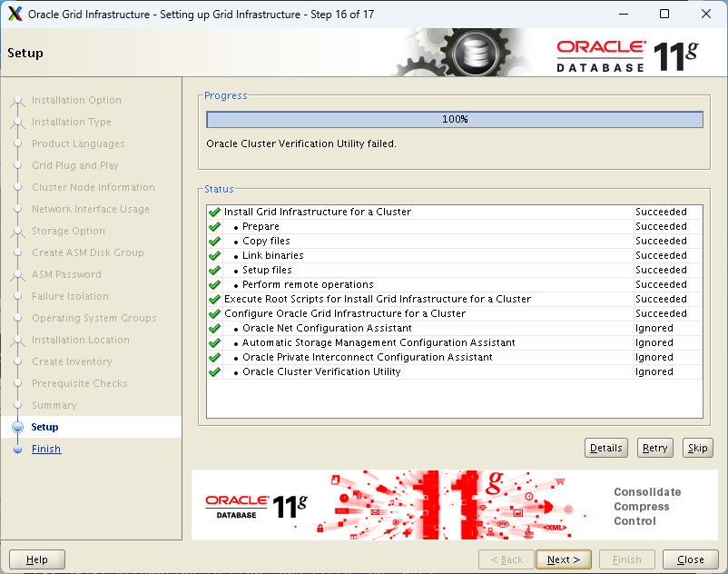Screen dimensions: 728x574
Task: Click checkmark beside Oracle Net Configuration Assistant
Action: pyautogui.click(x=214, y=329)
